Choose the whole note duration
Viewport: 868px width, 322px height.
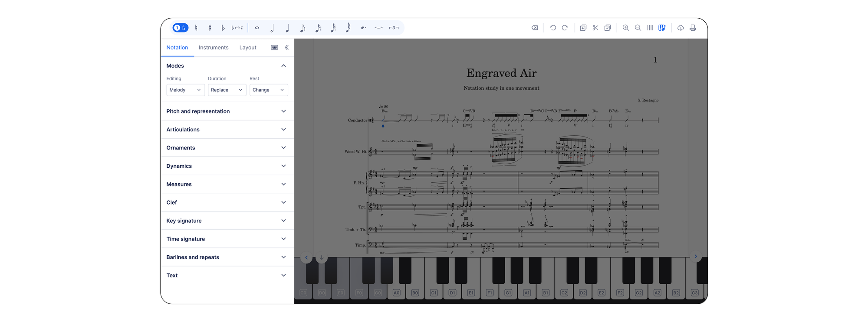click(x=257, y=28)
